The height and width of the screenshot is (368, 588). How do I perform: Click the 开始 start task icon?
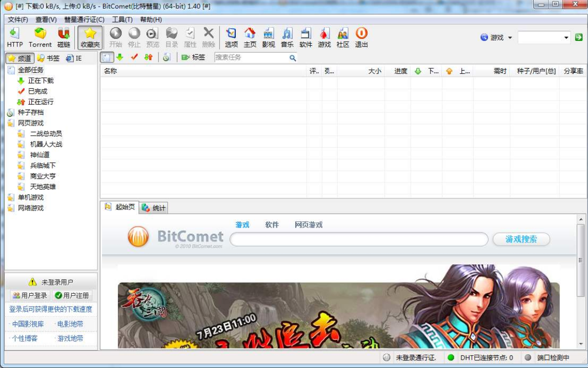[x=115, y=37]
